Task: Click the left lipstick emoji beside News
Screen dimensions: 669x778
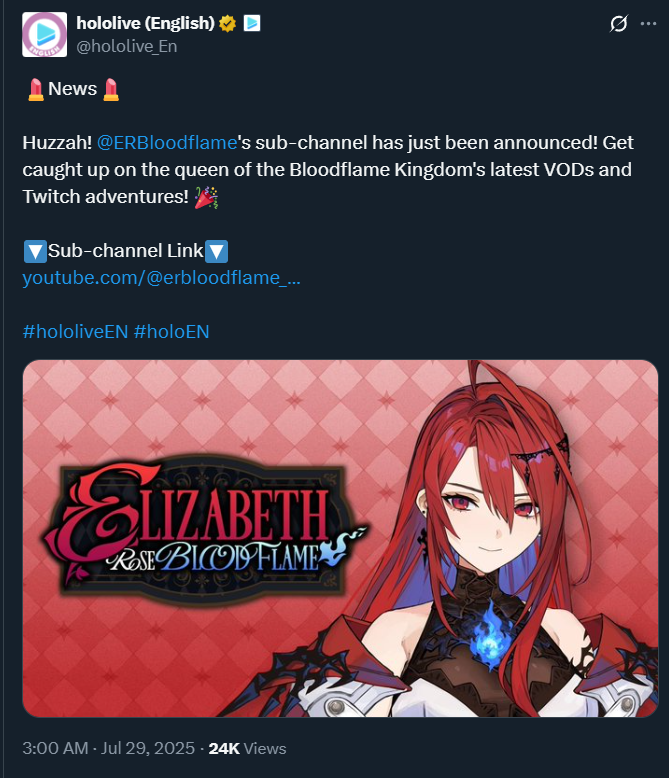Action: click(x=36, y=90)
